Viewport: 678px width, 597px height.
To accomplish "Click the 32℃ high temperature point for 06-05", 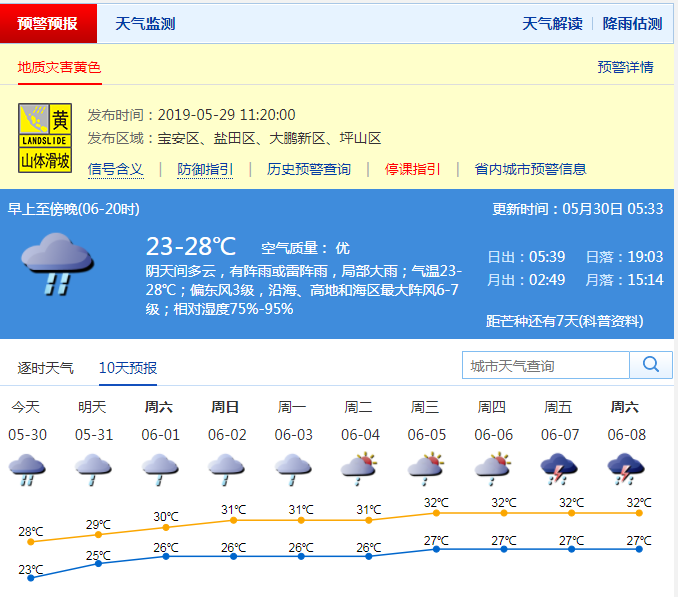I will point(437,513).
